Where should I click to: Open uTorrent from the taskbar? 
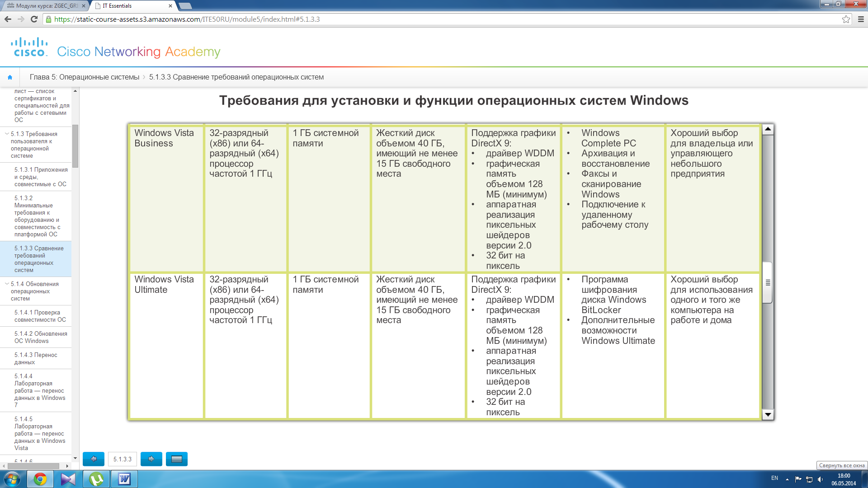point(96,479)
